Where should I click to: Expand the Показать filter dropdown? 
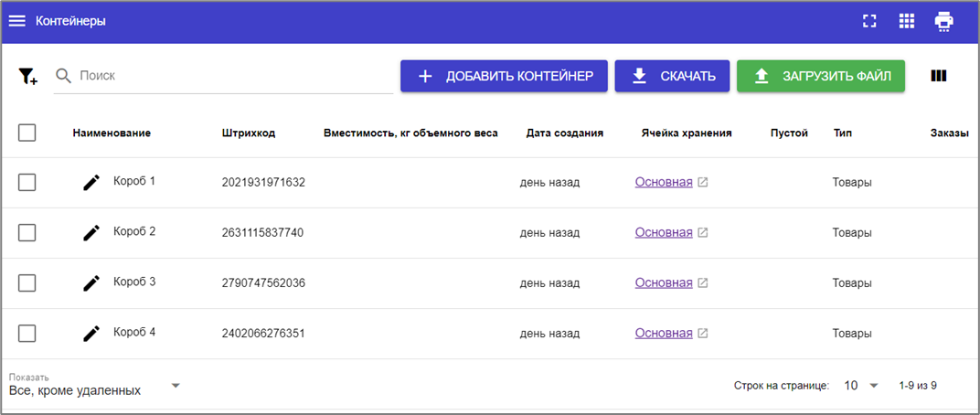tap(176, 386)
